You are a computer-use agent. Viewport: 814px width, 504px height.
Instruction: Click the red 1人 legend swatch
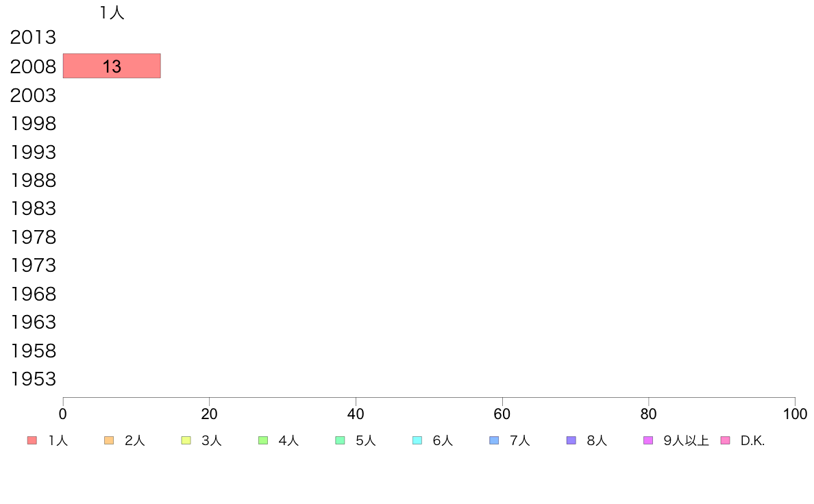[x=32, y=440]
